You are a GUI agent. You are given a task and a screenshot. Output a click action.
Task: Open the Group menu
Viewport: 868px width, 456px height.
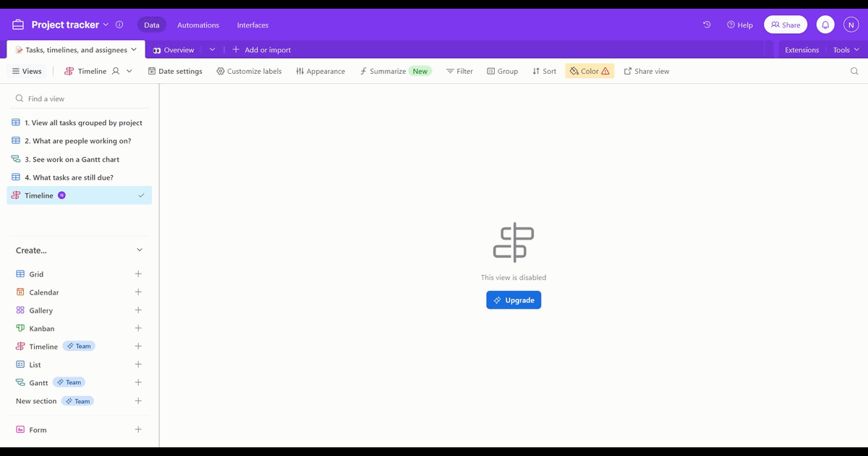[502, 71]
